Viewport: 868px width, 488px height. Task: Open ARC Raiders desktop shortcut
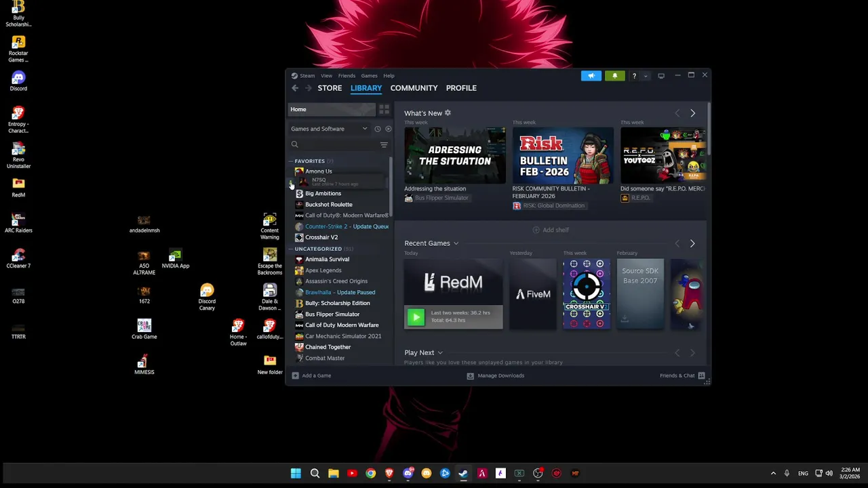pyautogui.click(x=18, y=223)
